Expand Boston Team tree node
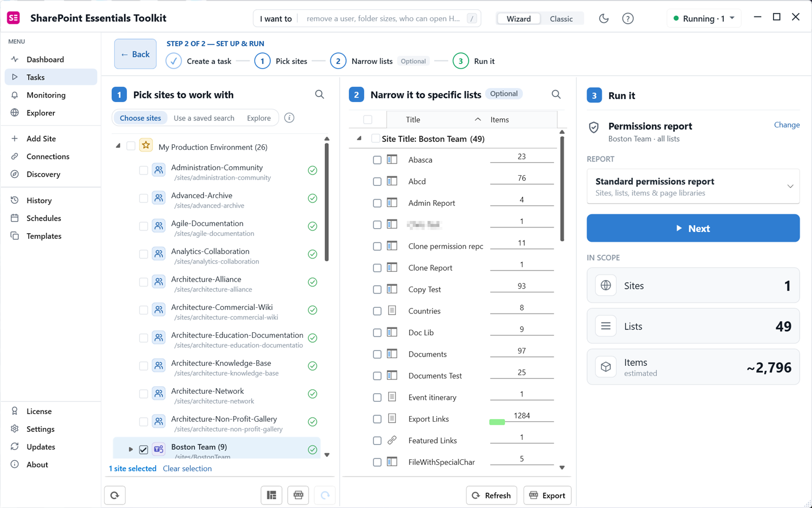The height and width of the screenshot is (508, 812). (x=130, y=450)
